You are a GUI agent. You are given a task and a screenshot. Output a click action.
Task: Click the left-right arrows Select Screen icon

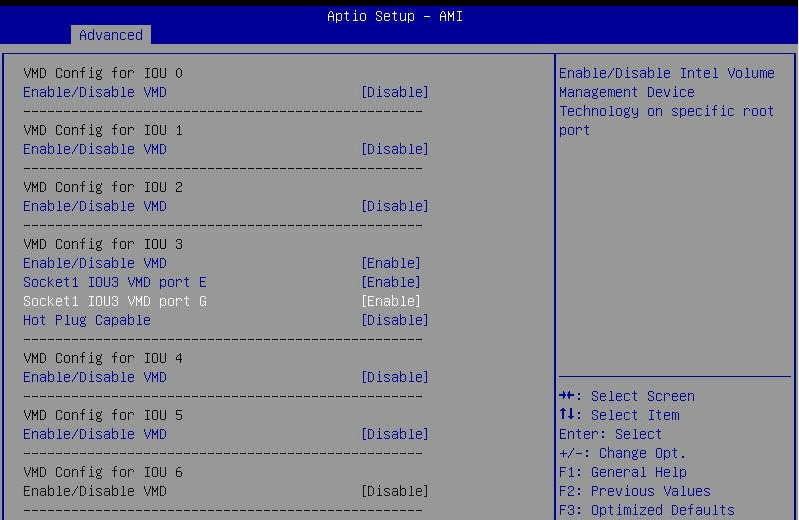(567, 396)
